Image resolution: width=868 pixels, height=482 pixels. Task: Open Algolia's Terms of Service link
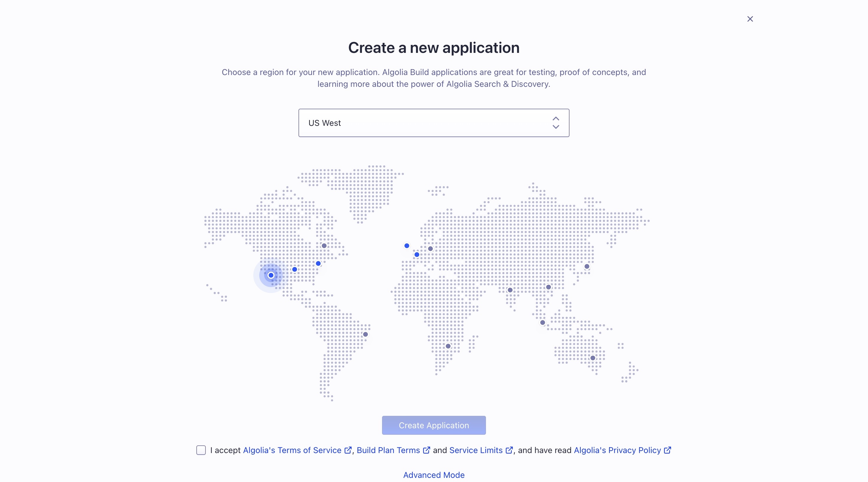click(x=297, y=450)
